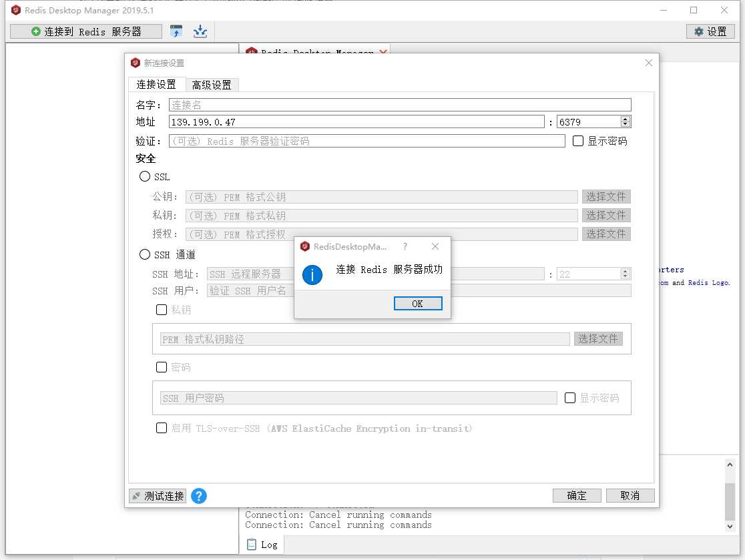This screenshot has height=560, width=745.
Task: Switch to the 连接设置 tab
Action: [x=156, y=85]
